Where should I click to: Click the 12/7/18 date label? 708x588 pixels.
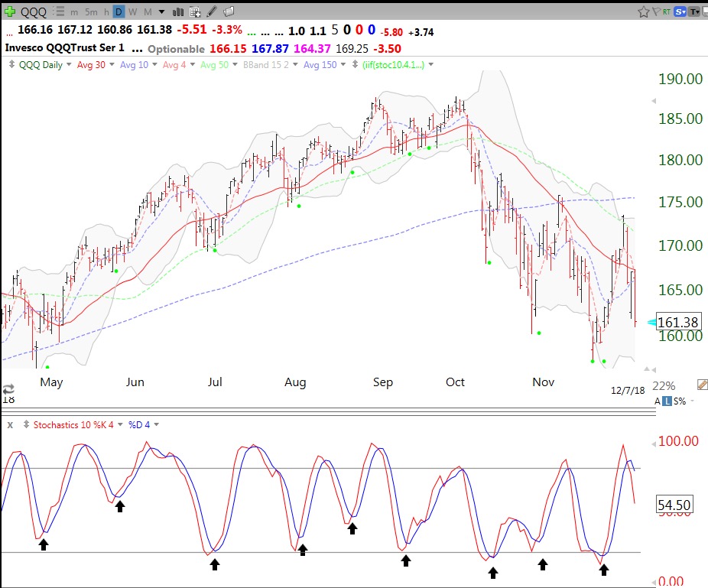(628, 390)
